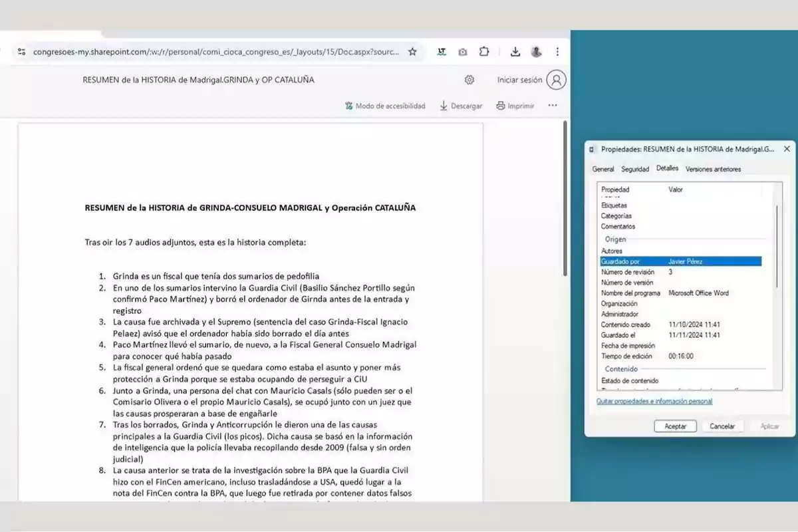The width and height of the screenshot is (798, 532).
Task: Click the Fecha de impresión row
Action: coord(680,346)
